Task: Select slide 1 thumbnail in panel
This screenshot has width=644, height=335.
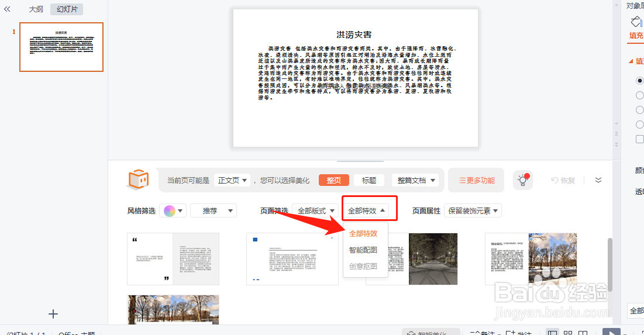Action: click(61, 47)
